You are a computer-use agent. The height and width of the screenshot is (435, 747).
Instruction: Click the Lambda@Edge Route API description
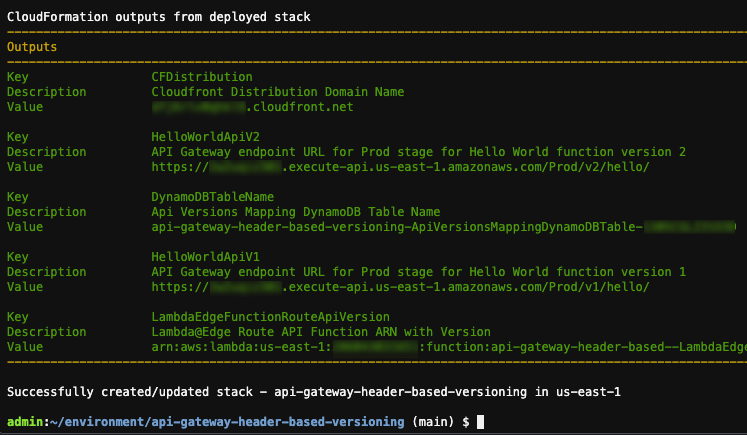pyautogui.click(x=321, y=332)
